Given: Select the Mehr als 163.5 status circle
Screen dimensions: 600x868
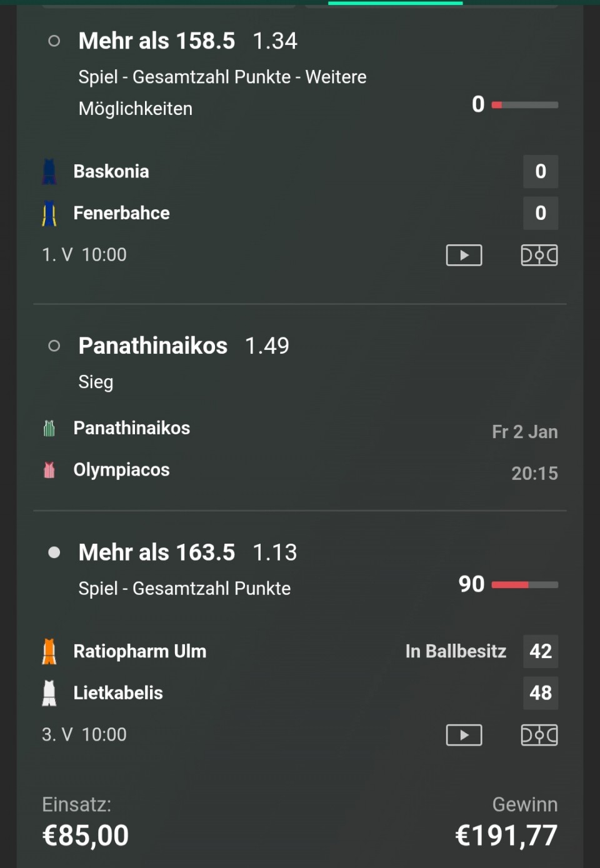Looking at the screenshot, I should tap(54, 552).
